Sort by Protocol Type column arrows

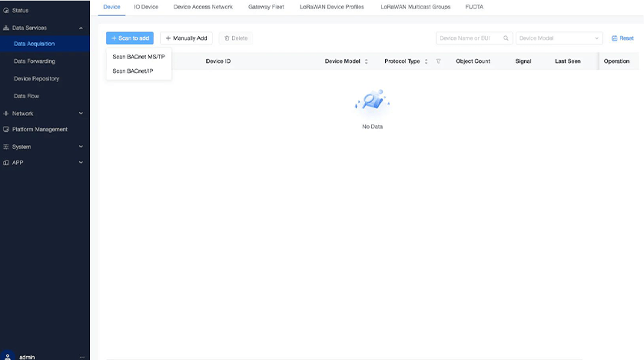tap(426, 61)
